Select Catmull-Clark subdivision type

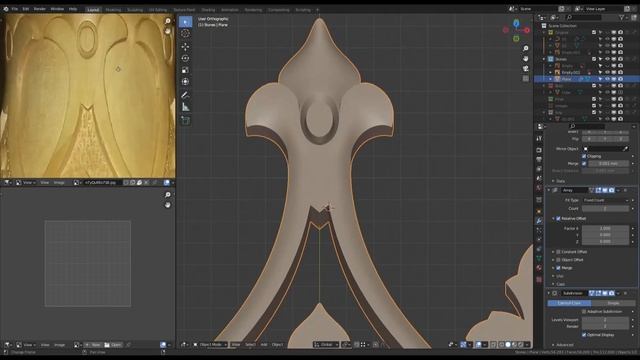tap(569, 303)
